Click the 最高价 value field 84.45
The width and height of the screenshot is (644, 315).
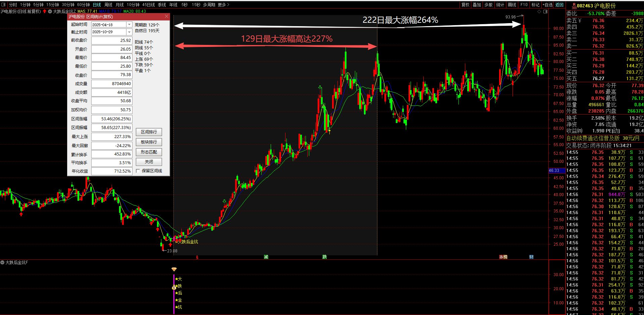[x=112, y=58]
